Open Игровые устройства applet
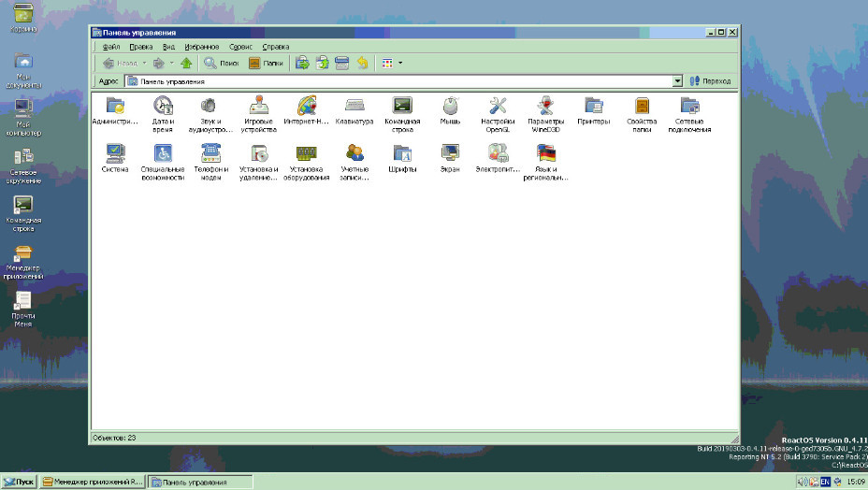This screenshot has height=490, width=868. [258, 114]
